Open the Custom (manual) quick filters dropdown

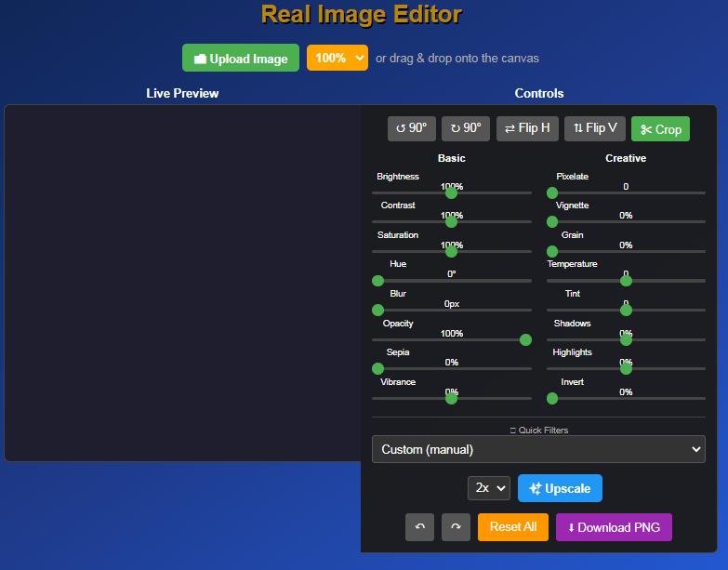pyautogui.click(x=538, y=449)
